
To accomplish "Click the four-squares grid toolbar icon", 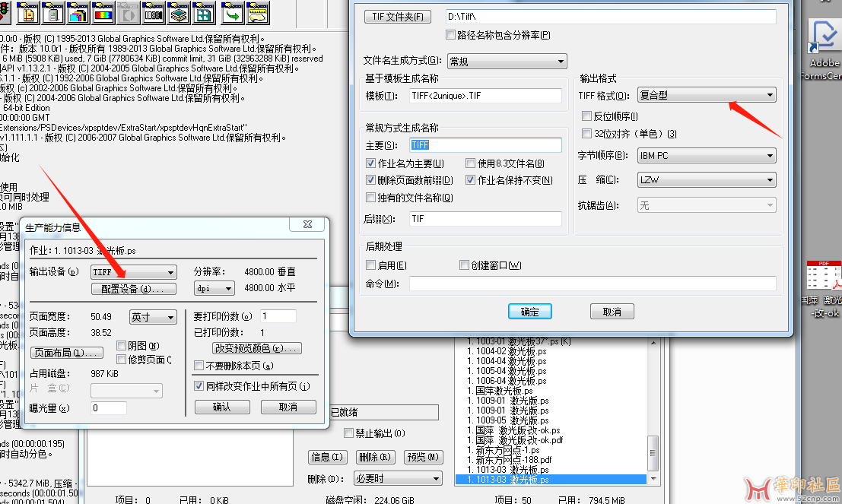I will coord(203,13).
